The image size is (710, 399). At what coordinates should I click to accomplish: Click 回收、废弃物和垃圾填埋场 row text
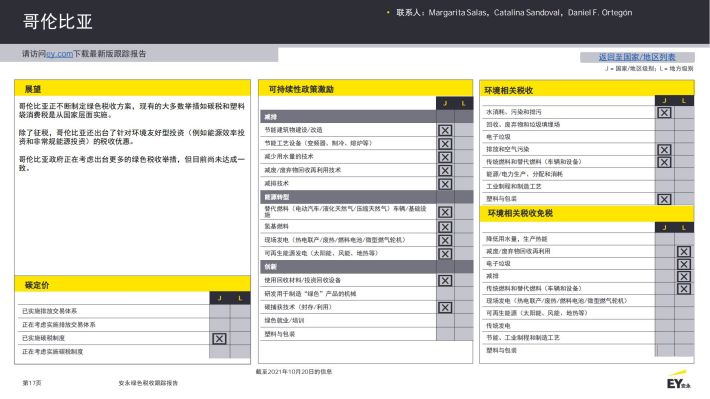pyautogui.click(x=523, y=124)
